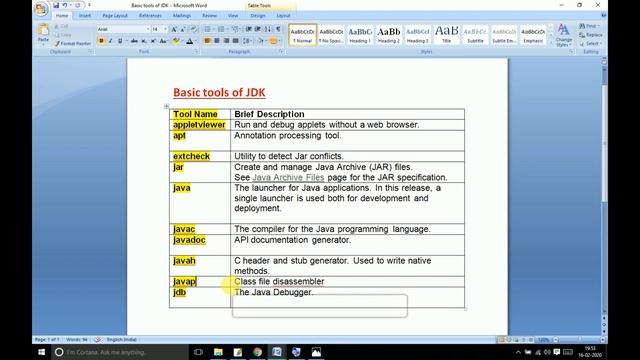Toggle italic formatting
640x360 pixels.
pyautogui.click(x=111, y=41)
